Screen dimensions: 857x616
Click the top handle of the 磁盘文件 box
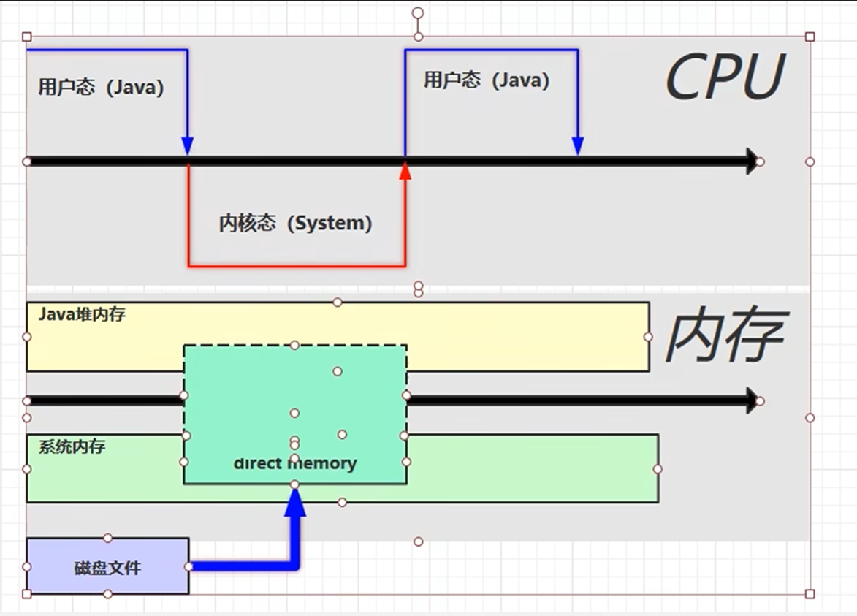click(107, 539)
